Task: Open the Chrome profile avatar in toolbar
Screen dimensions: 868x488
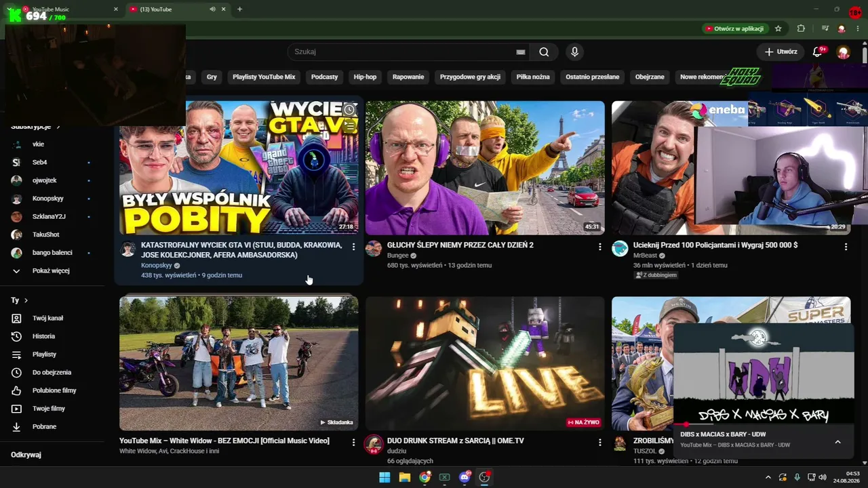Action: (x=842, y=28)
